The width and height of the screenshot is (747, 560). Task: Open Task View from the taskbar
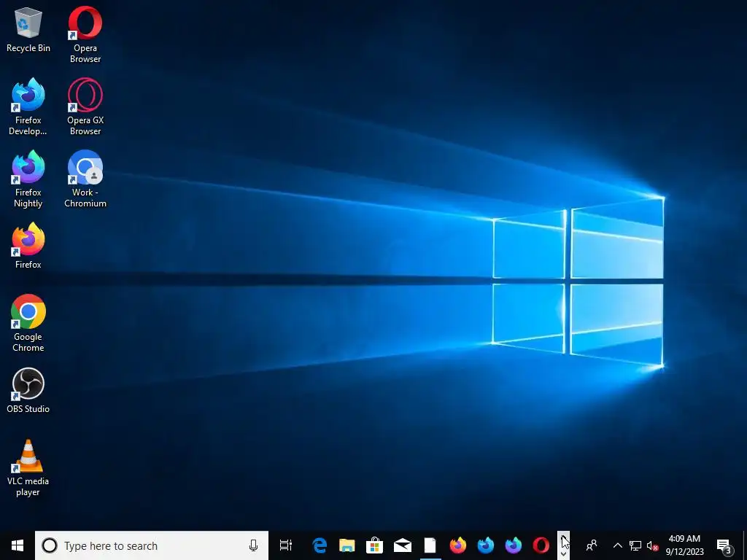[286, 545]
